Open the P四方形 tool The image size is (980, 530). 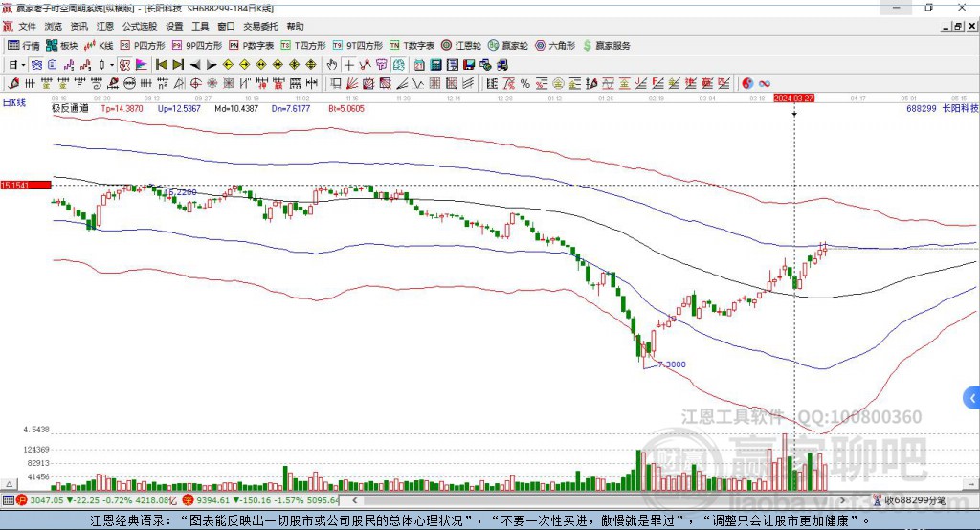[143, 46]
